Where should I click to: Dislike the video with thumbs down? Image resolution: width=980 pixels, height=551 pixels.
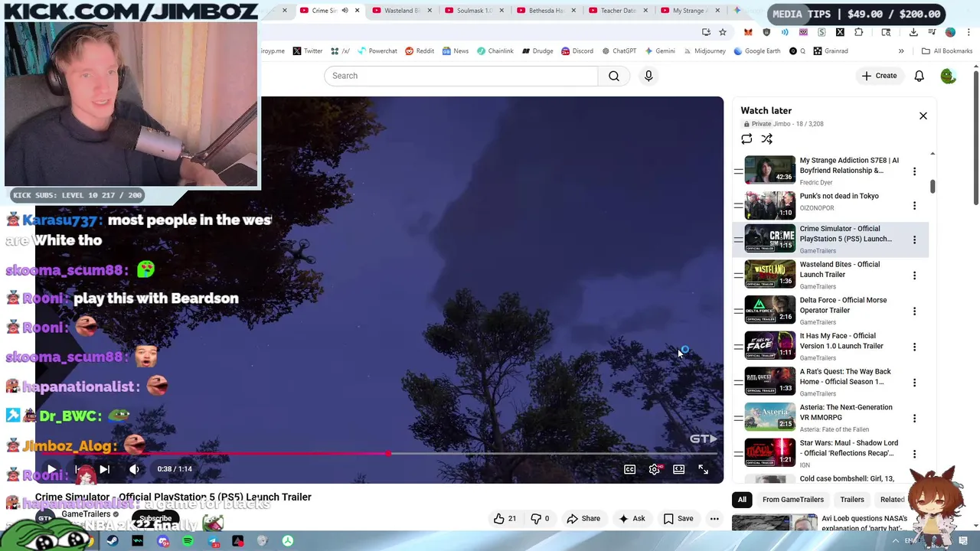[x=541, y=518]
